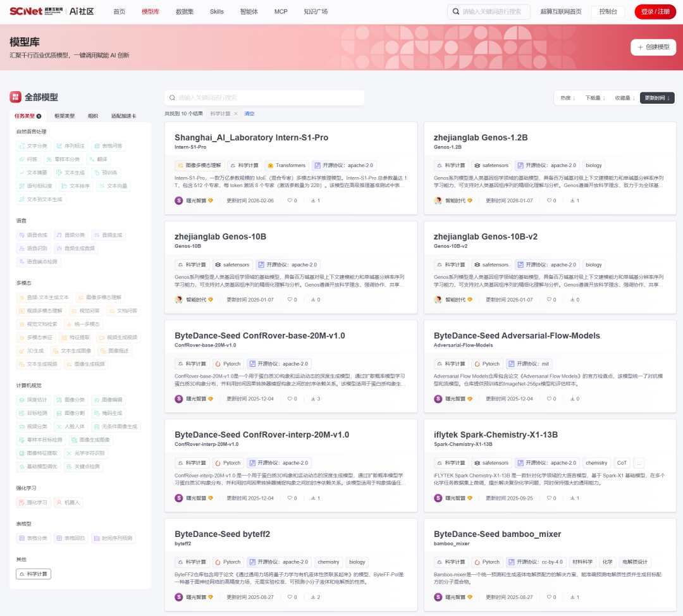The height and width of the screenshot is (616, 683).
Task: Open the 首页 nav item
Action: pyautogui.click(x=120, y=12)
